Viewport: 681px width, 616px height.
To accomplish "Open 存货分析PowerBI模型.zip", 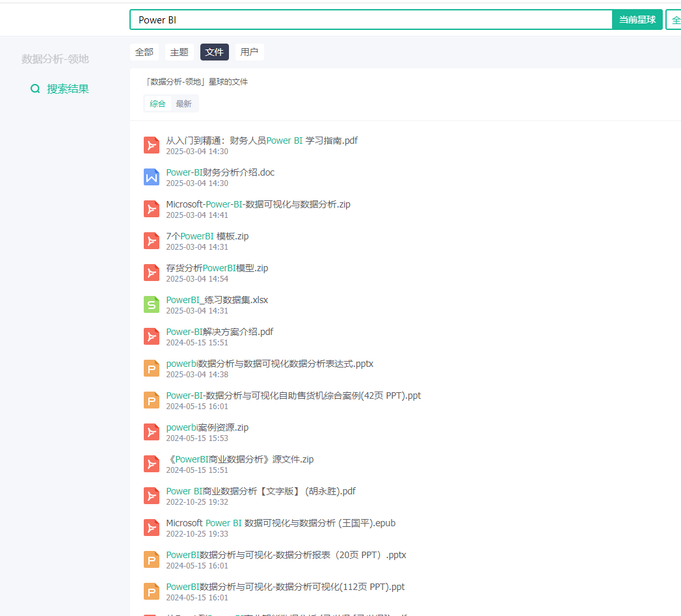I will click(x=217, y=268).
